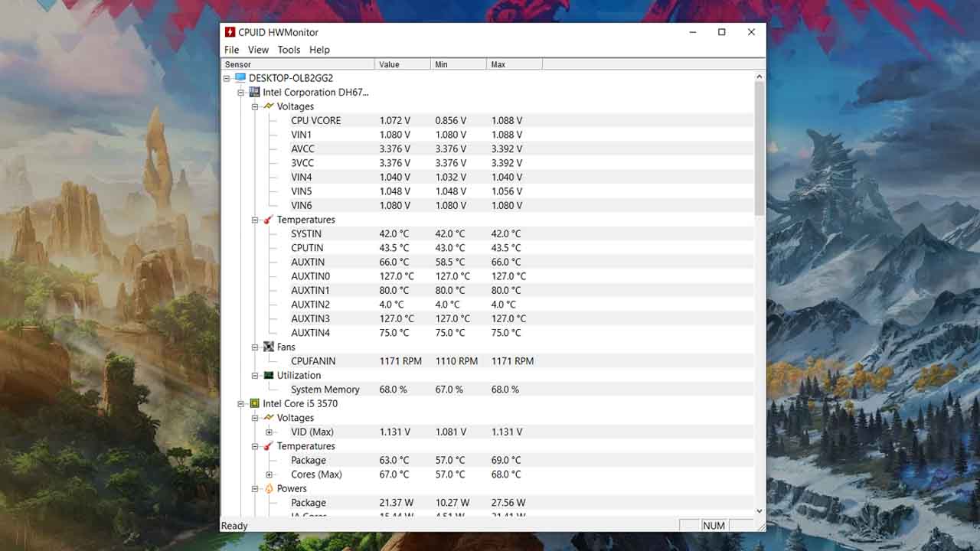Click the Utilization bar icon
The width and height of the screenshot is (980, 551).
pyautogui.click(x=269, y=375)
